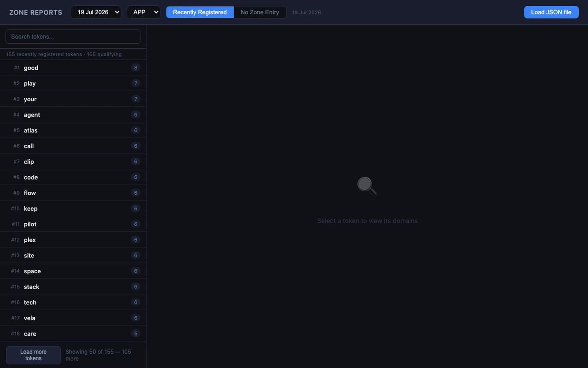Viewport: 588px width, 368px height.
Task: Click Load more tokens button
Action: click(x=33, y=355)
